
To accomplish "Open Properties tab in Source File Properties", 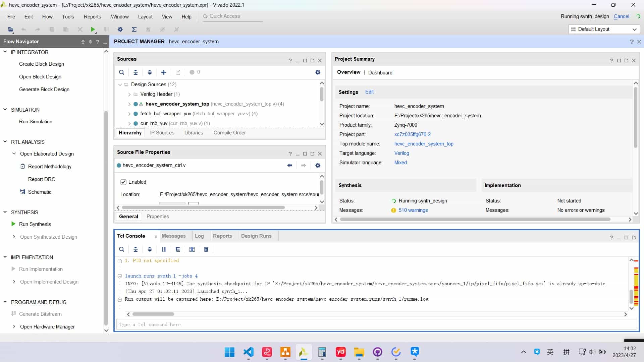I will point(158,217).
